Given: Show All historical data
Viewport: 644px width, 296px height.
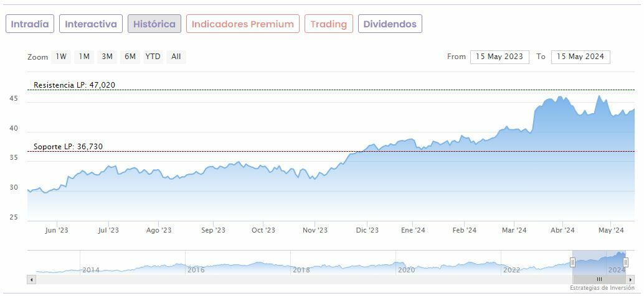Looking at the screenshot, I should (176, 57).
